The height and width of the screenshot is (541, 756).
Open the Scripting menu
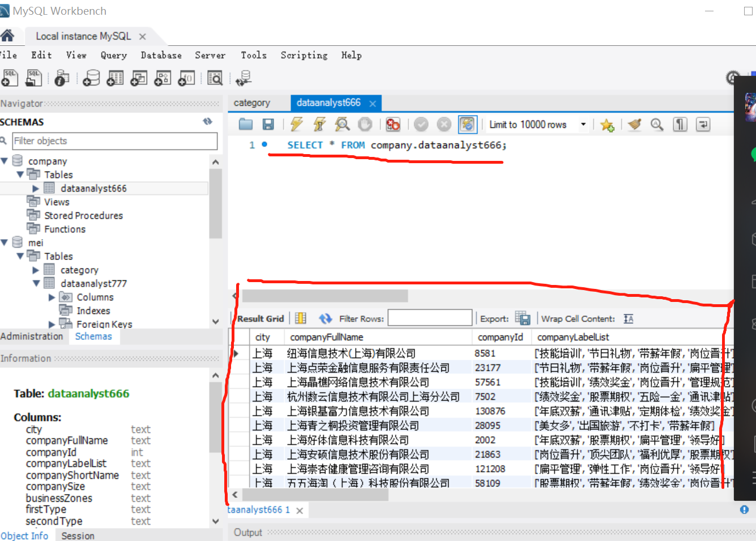pos(304,55)
